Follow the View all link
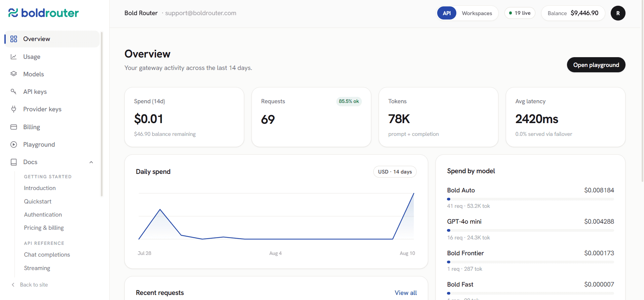644x300 pixels. tap(406, 293)
